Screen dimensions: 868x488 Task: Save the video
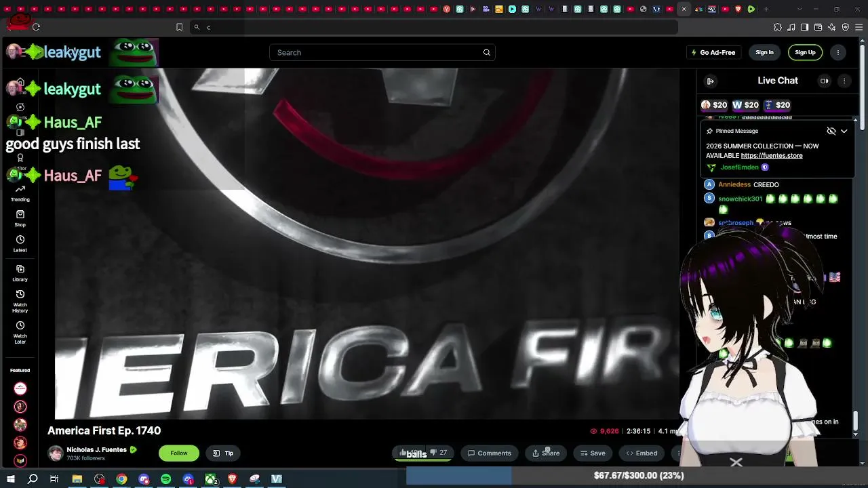pos(593,453)
